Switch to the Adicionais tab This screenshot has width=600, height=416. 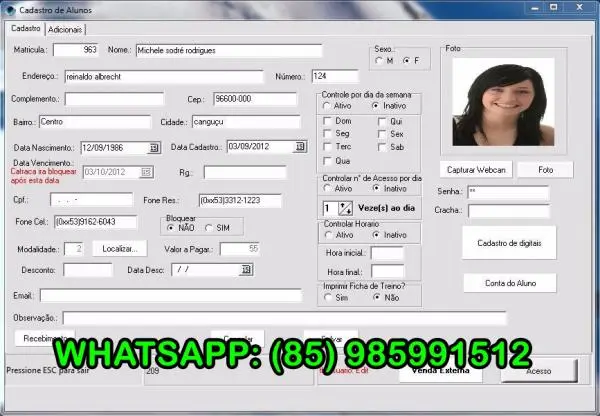[x=66, y=30]
